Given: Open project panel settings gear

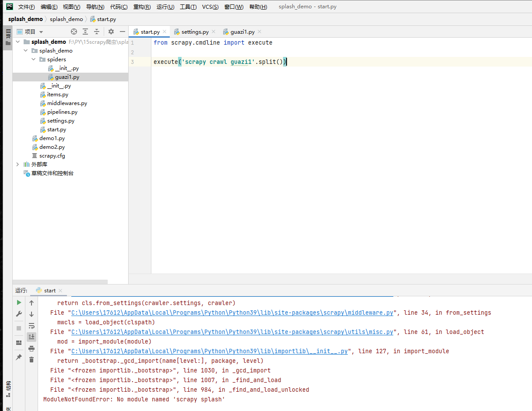Looking at the screenshot, I should (111, 32).
